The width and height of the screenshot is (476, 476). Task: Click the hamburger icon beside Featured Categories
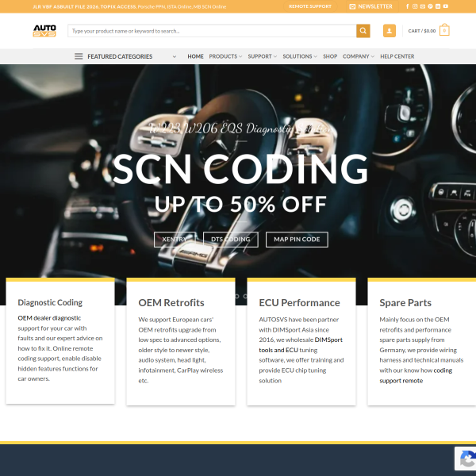[x=79, y=56]
